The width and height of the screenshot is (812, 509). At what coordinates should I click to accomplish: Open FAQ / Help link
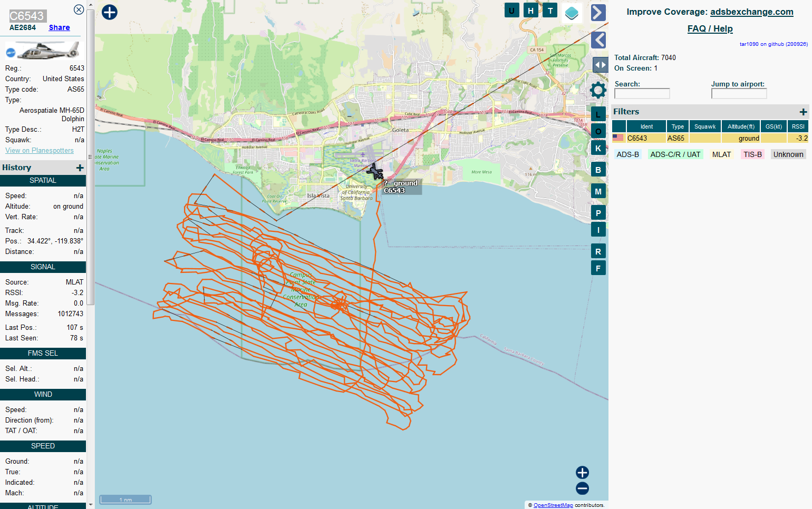click(710, 28)
